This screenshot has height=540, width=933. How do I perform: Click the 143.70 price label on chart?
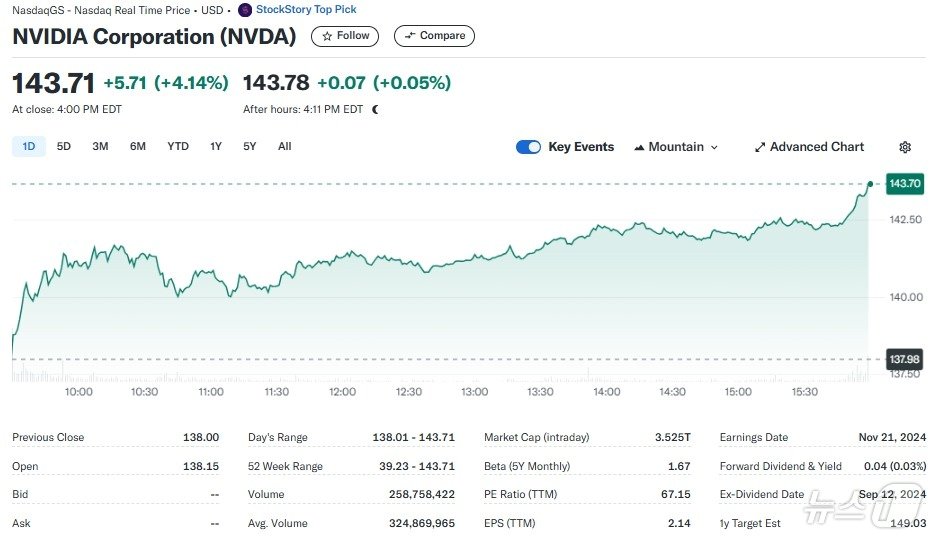pos(905,184)
